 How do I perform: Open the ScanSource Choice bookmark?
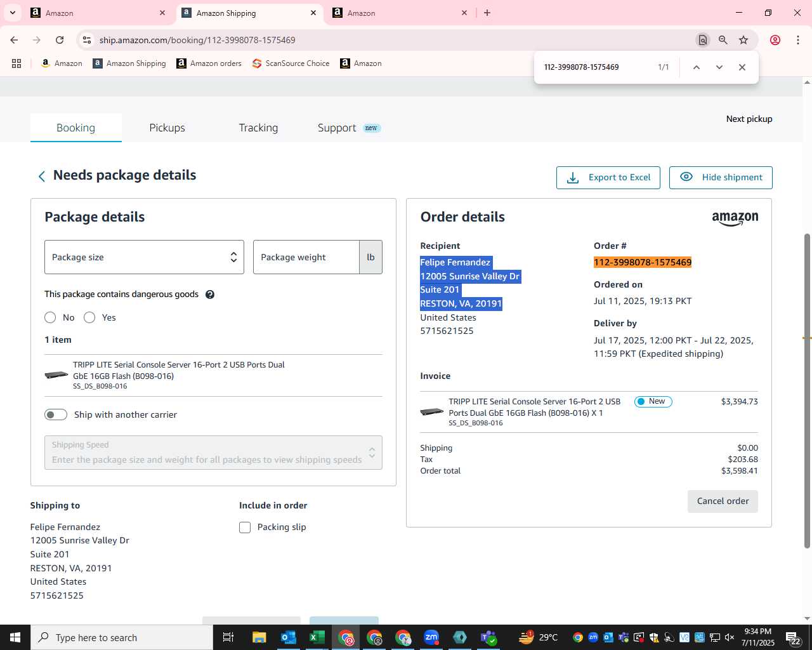pyautogui.click(x=291, y=63)
